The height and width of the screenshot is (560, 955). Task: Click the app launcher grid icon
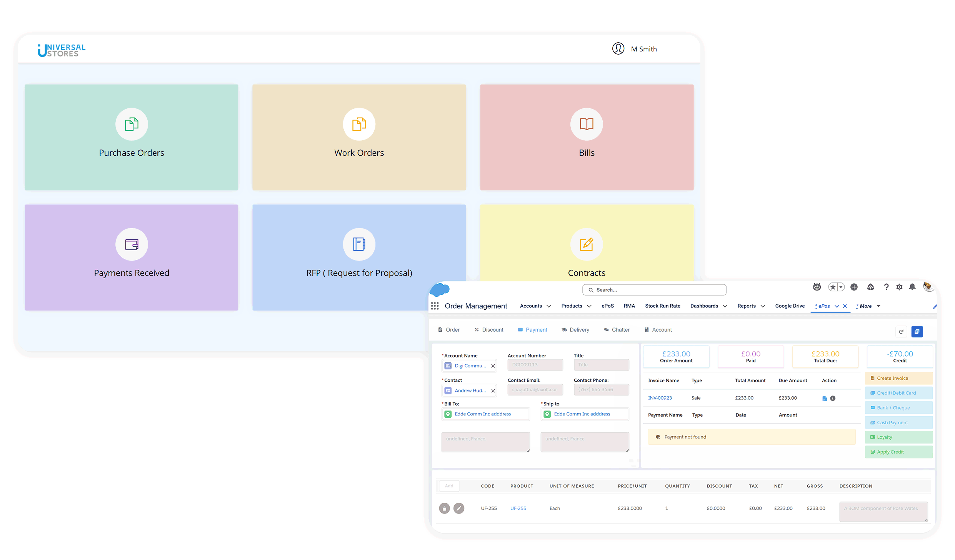[435, 306]
